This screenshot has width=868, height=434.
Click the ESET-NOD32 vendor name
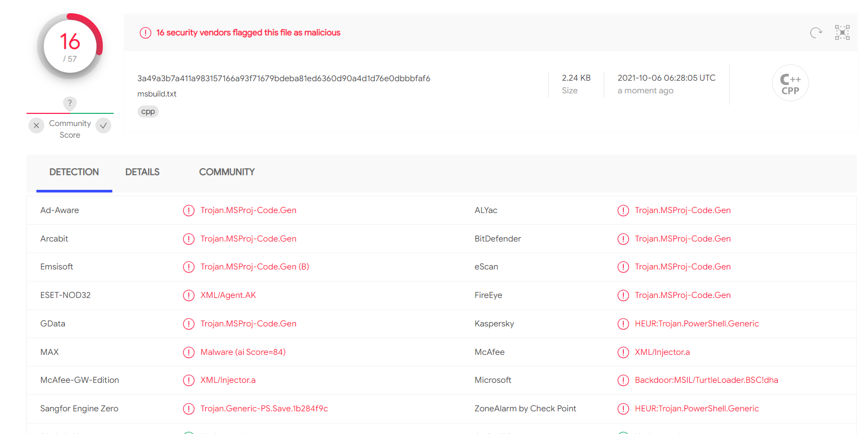point(65,295)
